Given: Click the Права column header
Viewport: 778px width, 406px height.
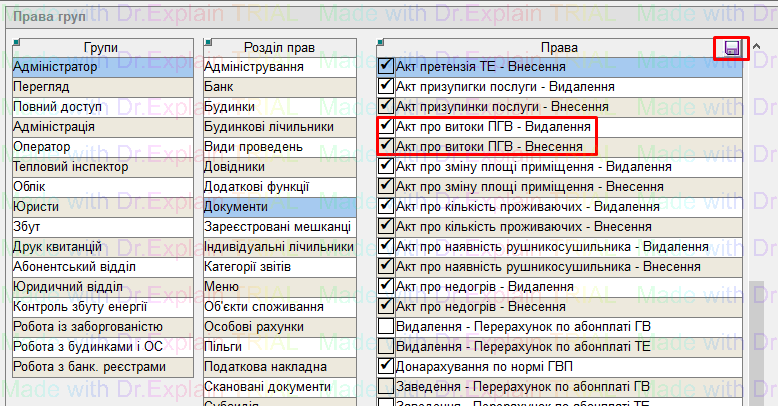Looking at the screenshot, I should (558, 48).
